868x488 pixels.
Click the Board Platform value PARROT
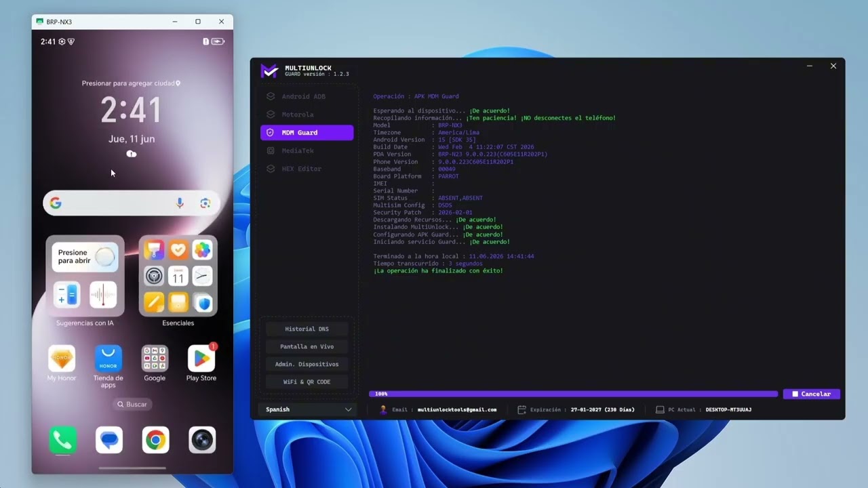click(x=448, y=176)
